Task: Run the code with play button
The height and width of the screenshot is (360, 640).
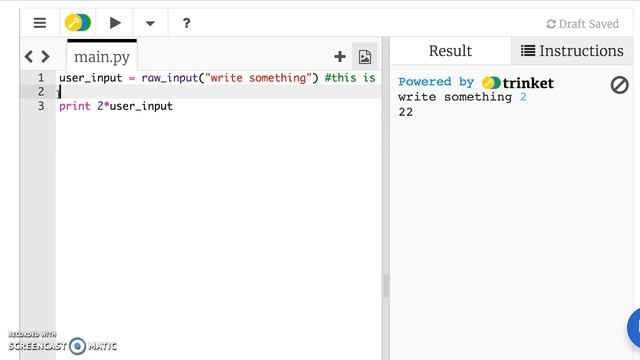Action: 115,23
